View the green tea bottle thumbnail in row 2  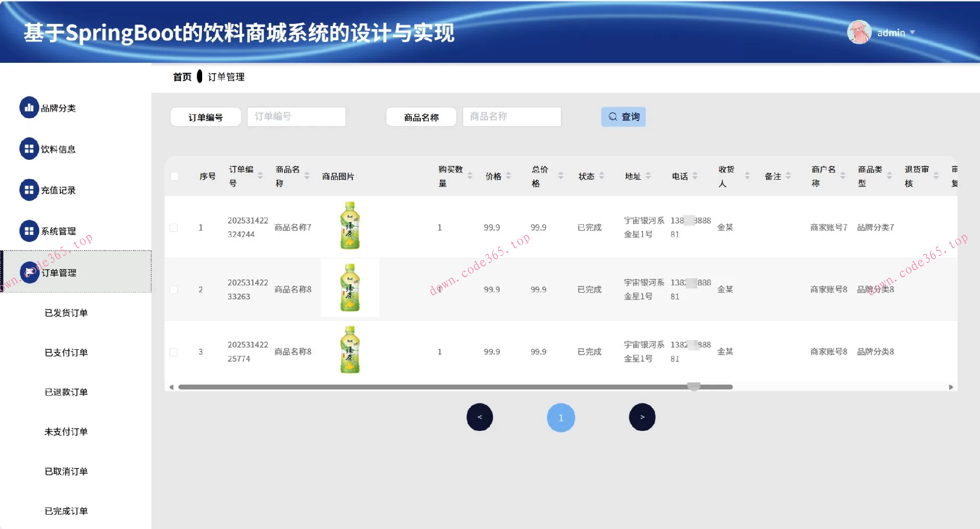tap(350, 287)
